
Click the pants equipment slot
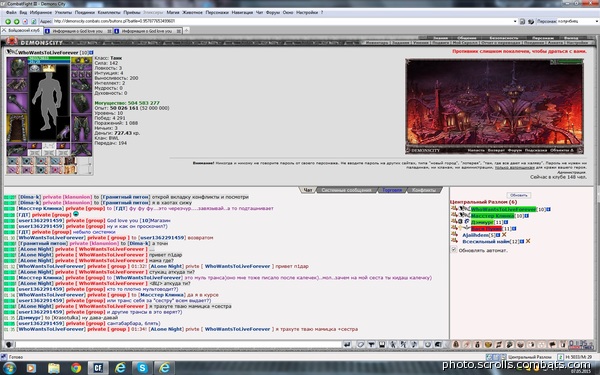coord(81,127)
